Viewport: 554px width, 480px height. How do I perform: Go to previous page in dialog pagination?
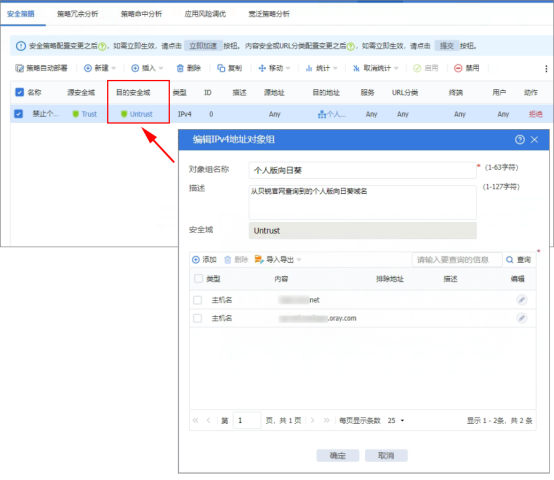(208, 420)
